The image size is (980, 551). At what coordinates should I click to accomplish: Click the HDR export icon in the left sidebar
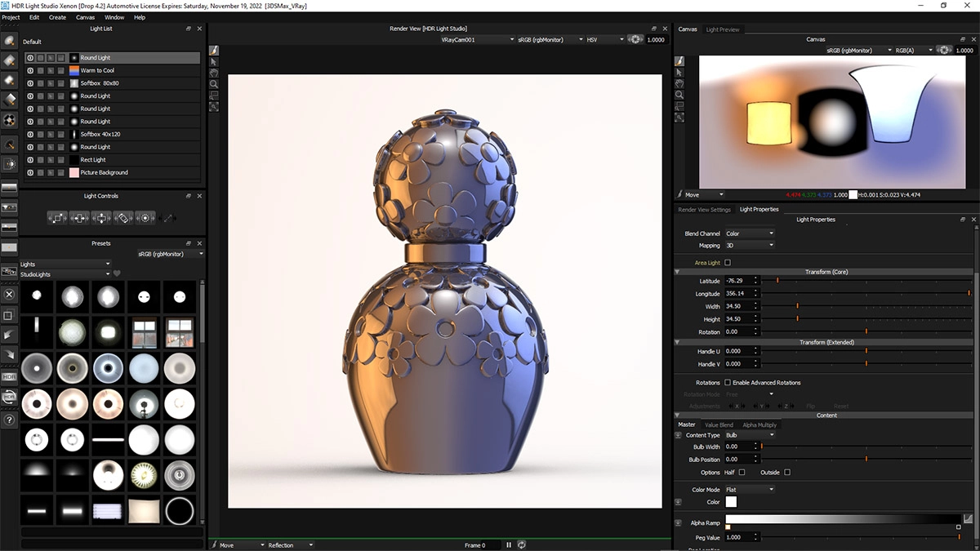click(x=9, y=376)
